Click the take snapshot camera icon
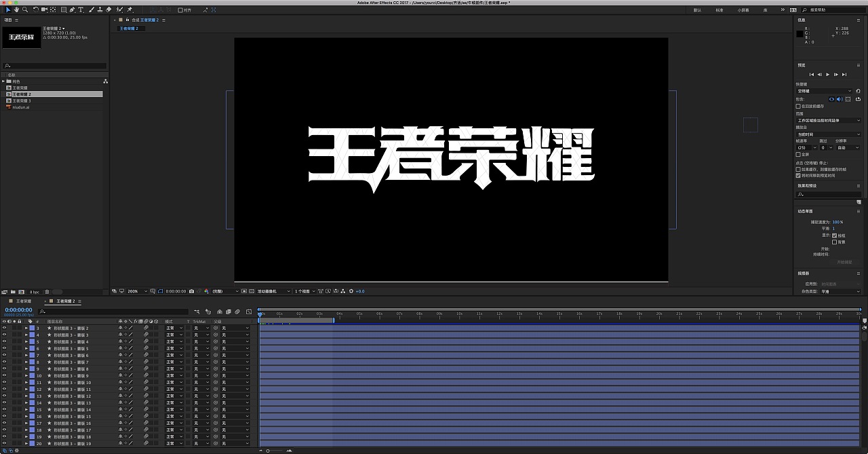Viewport: 868px width, 454px height. 192,291
